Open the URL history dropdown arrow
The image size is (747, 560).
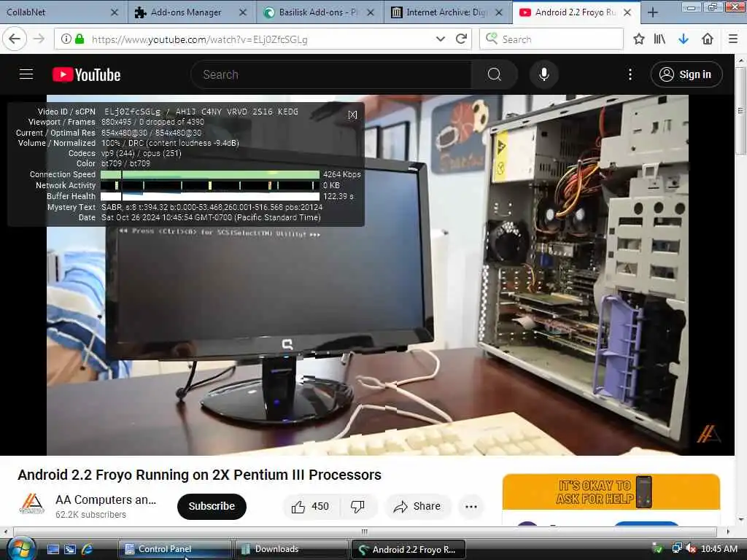[440, 39]
